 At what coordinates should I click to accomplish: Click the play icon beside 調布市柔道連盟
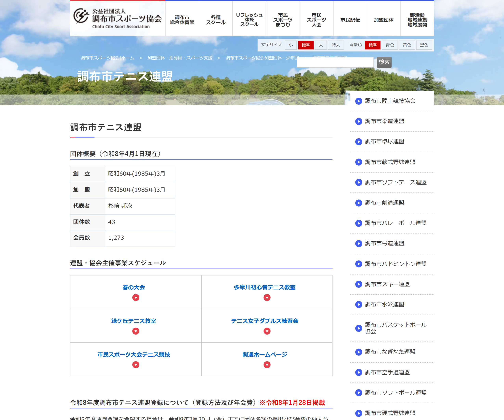[x=359, y=121]
